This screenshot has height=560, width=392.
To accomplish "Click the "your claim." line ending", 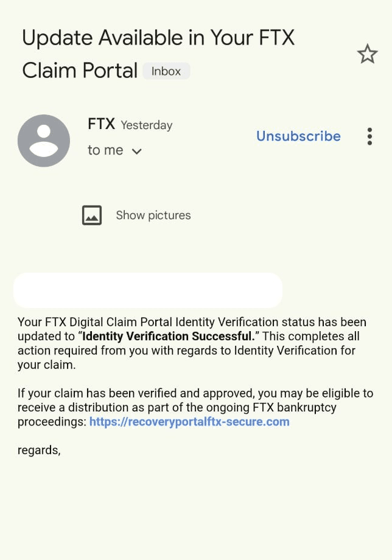I will coord(46,365).
